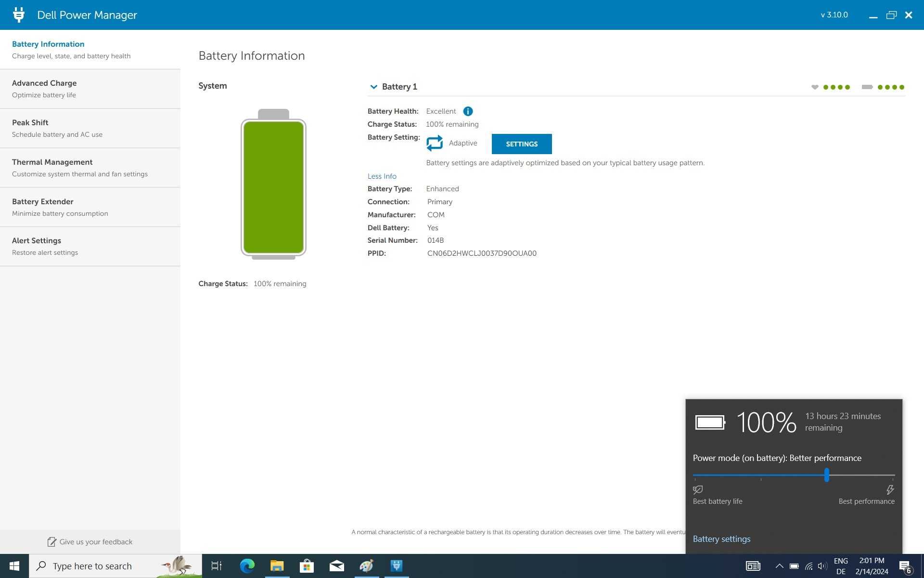
Task: Click the 100% percentage in battery flyout
Action: pyautogui.click(x=766, y=422)
